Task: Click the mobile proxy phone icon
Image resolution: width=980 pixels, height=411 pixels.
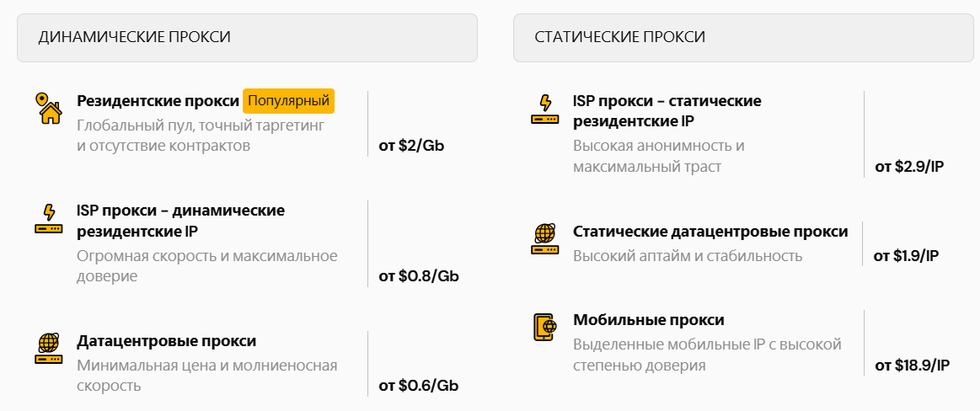Action: tap(544, 328)
